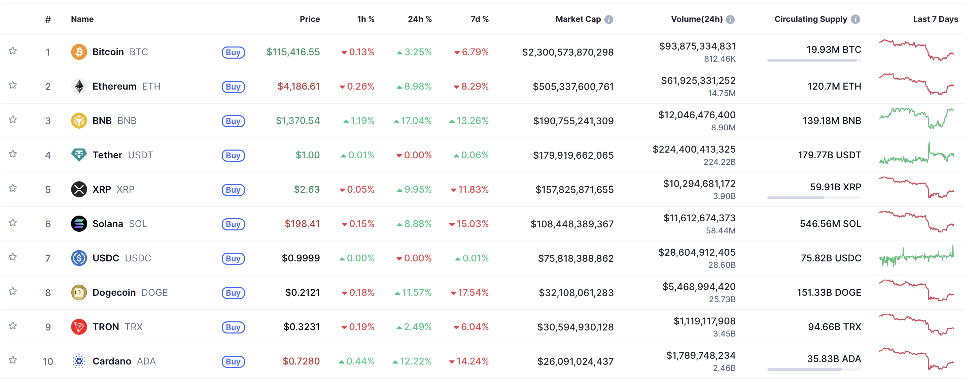The width and height of the screenshot is (980, 382).
Task: Open the Tether logo icon
Action: coord(79,155)
